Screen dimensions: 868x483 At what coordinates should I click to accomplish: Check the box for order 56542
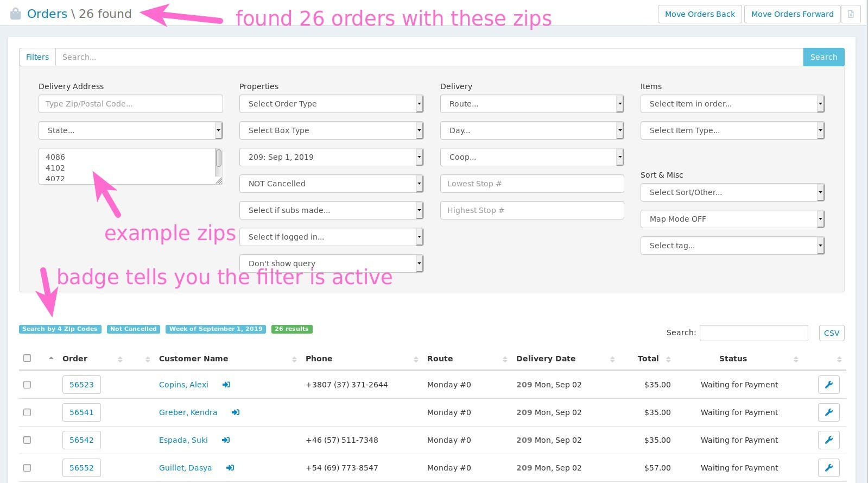[27, 440]
